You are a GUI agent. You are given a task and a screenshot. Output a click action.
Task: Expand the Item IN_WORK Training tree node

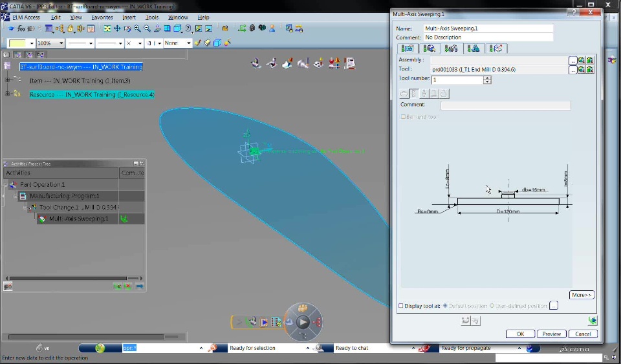pos(7,80)
